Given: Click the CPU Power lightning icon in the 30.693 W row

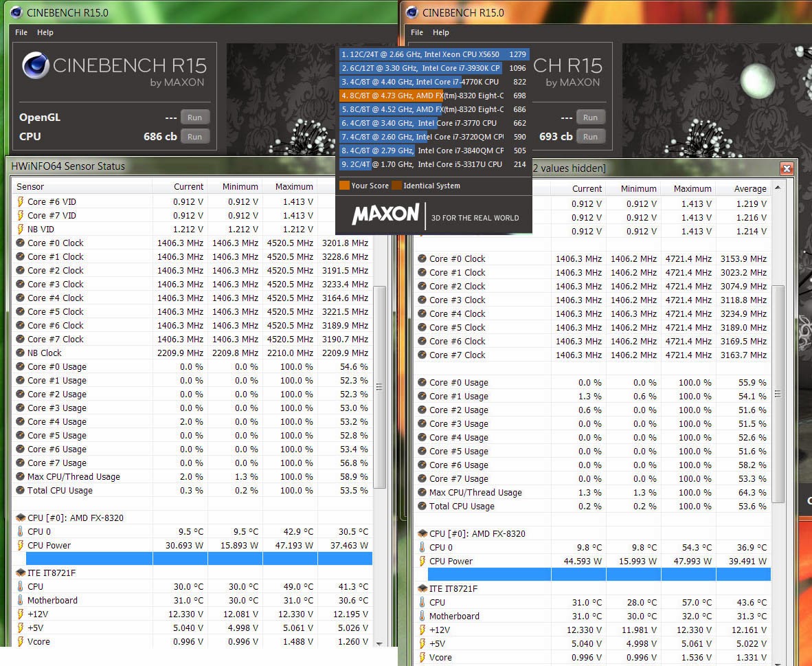Looking at the screenshot, I should click(20, 545).
